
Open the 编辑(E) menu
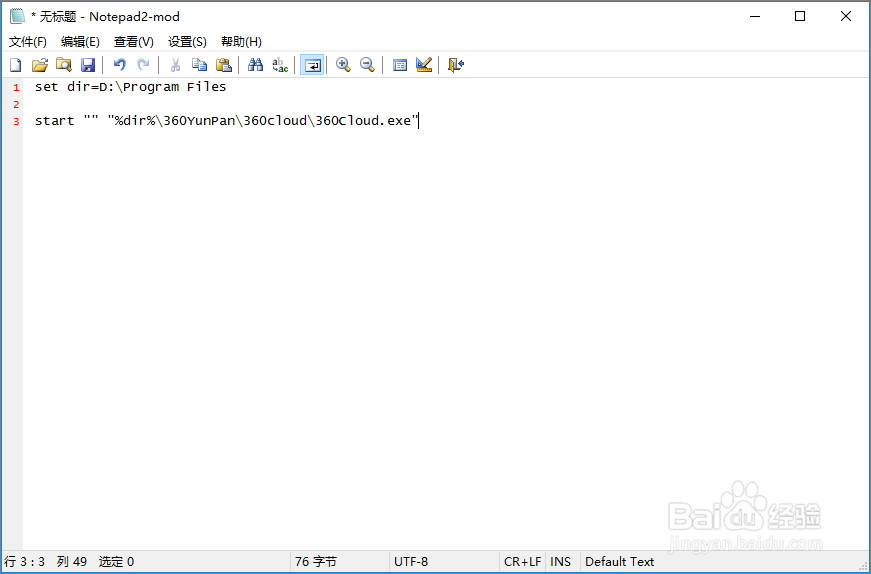(x=80, y=42)
